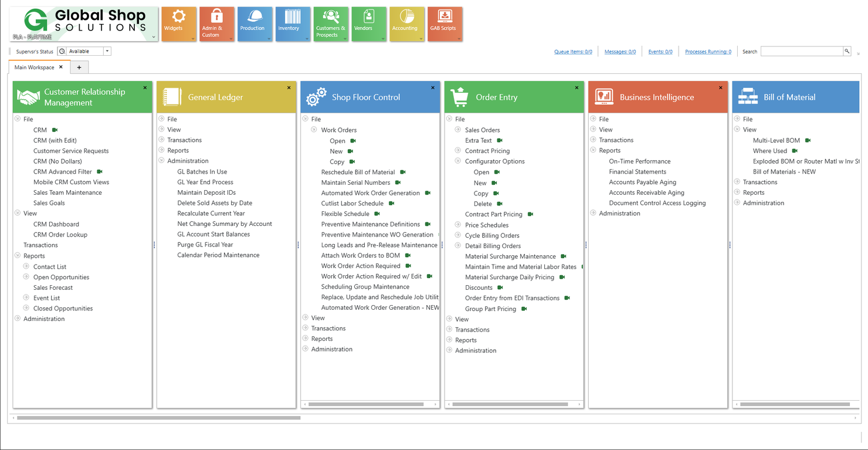The image size is (868, 450).
Task: Open the Queue Items link
Action: tap(573, 52)
